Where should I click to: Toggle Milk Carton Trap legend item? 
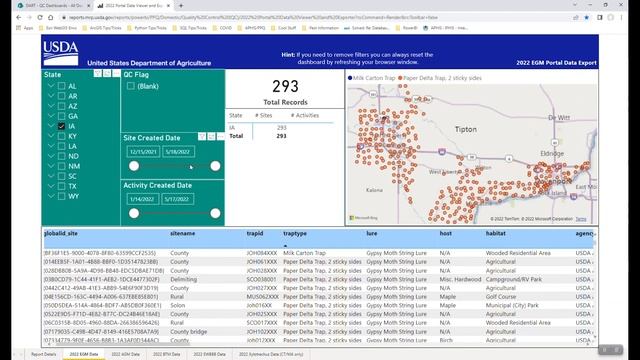pos(371,78)
